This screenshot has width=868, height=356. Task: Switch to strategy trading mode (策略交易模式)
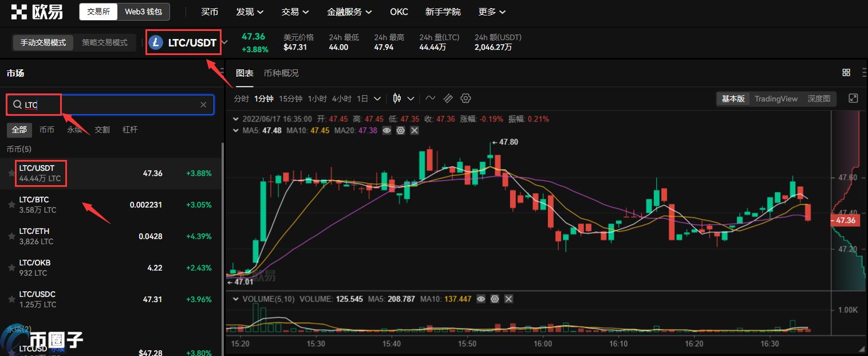pos(104,42)
